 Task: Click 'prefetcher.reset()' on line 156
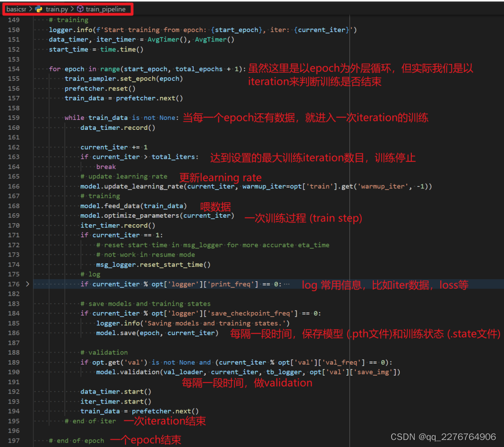click(100, 88)
